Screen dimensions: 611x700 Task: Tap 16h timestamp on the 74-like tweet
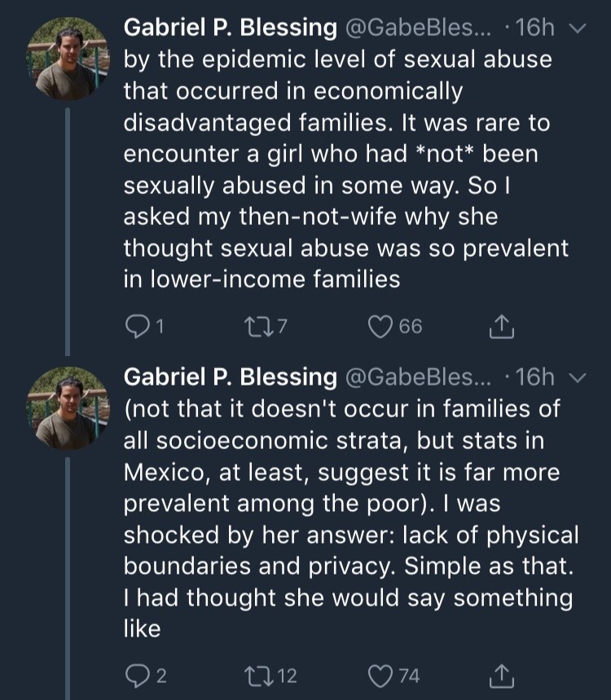534,376
